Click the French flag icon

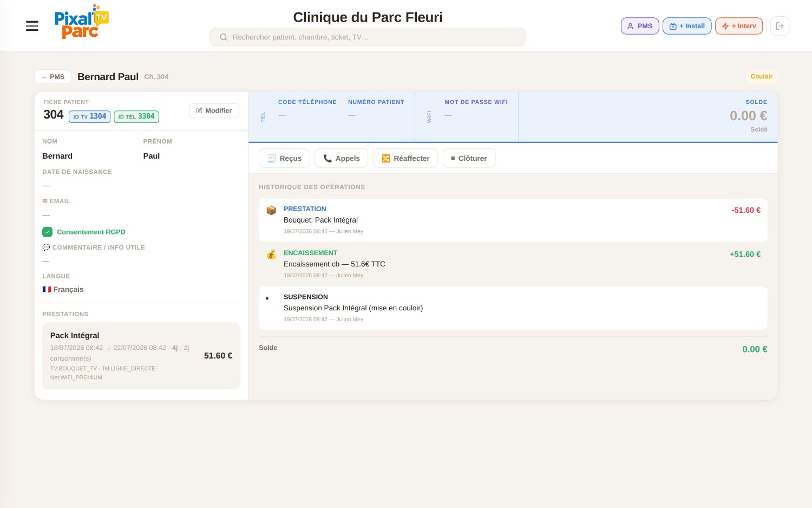coord(47,289)
